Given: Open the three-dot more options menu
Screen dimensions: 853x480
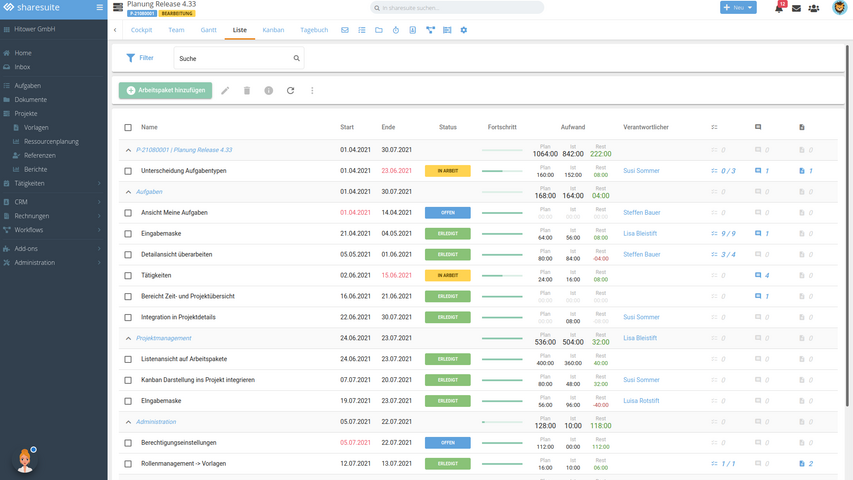Looking at the screenshot, I should click(312, 91).
